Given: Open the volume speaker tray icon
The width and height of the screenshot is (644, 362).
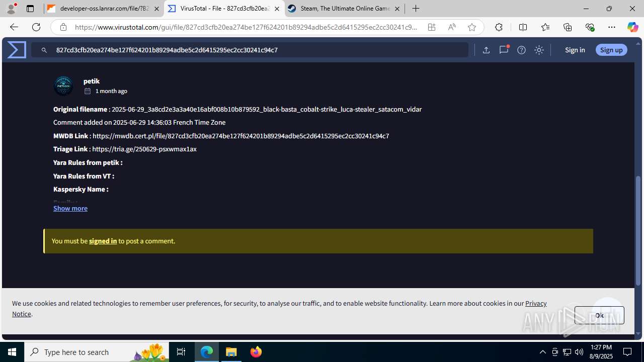Looking at the screenshot, I should [x=579, y=352].
